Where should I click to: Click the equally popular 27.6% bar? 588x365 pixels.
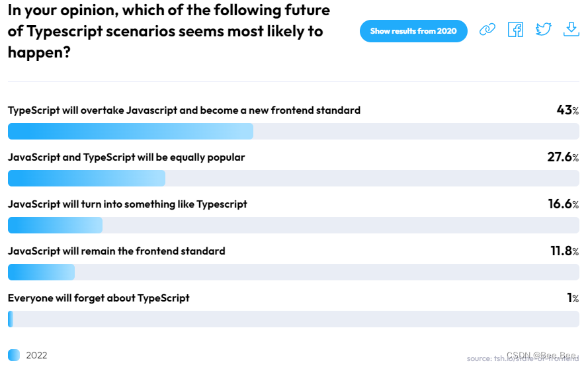[x=87, y=179]
